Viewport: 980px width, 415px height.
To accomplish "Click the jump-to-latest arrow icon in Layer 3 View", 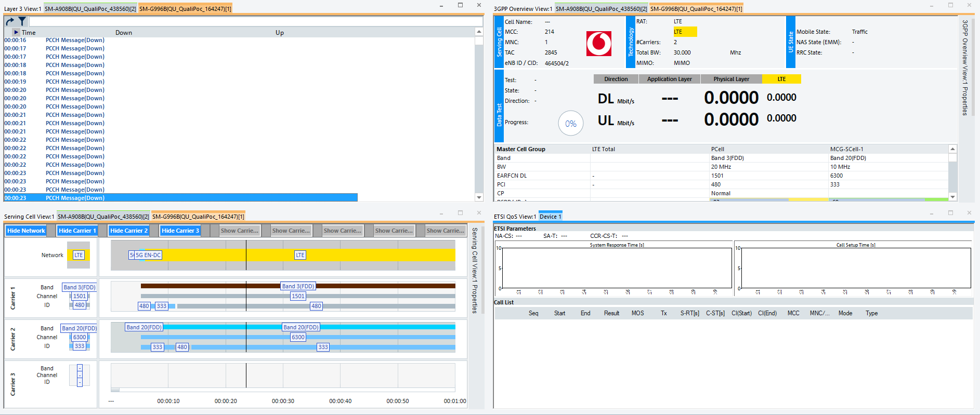I will click(x=10, y=21).
